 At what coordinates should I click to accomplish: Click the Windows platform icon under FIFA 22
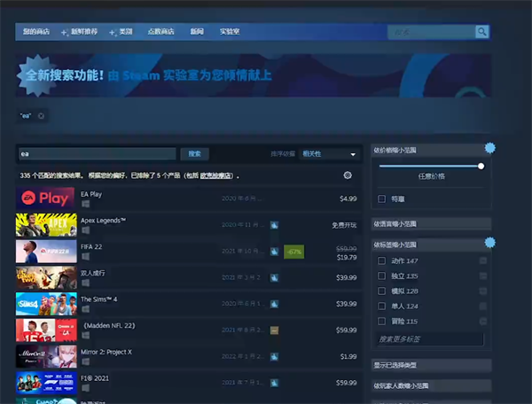[x=85, y=257]
